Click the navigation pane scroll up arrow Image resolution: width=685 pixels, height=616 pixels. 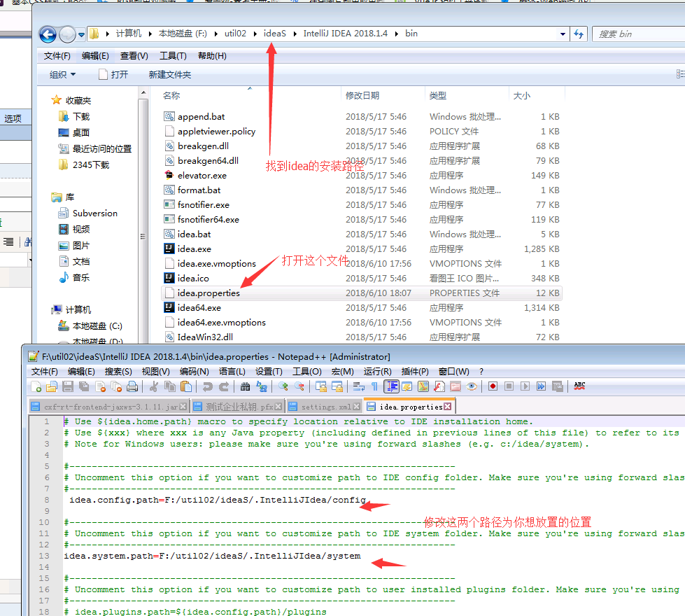pyautogui.click(x=143, y=92)
